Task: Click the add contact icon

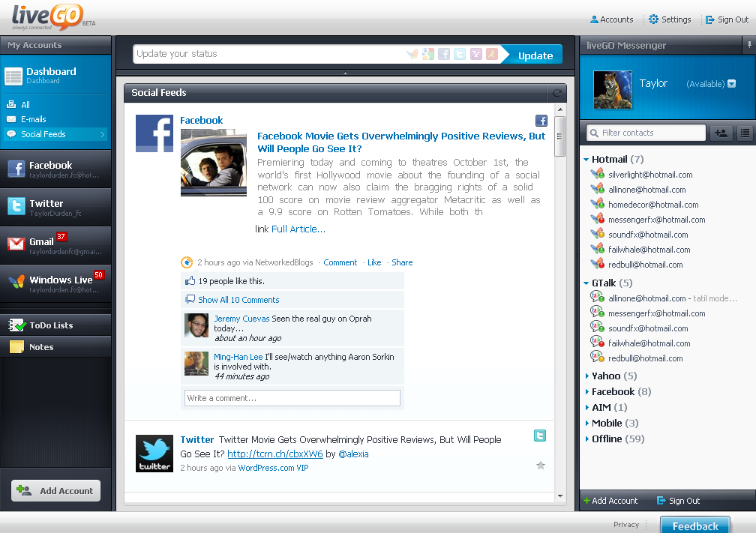Action: click(x=721, y=133)
